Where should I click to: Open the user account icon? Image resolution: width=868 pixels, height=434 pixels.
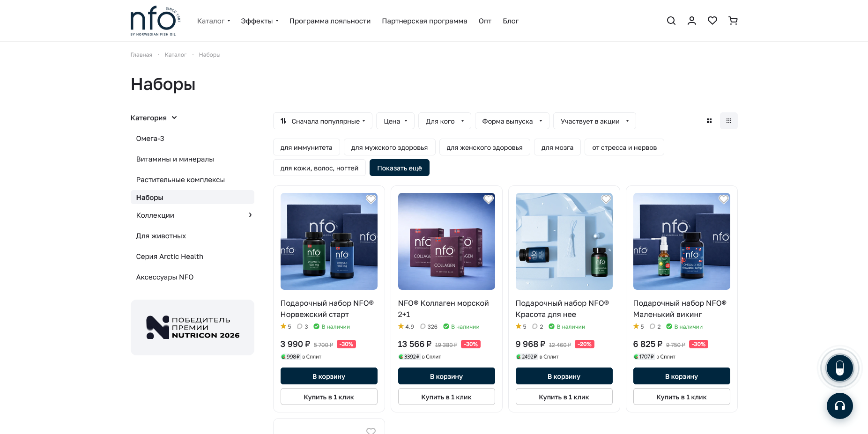pyautogui.click(x=692, y=21)
